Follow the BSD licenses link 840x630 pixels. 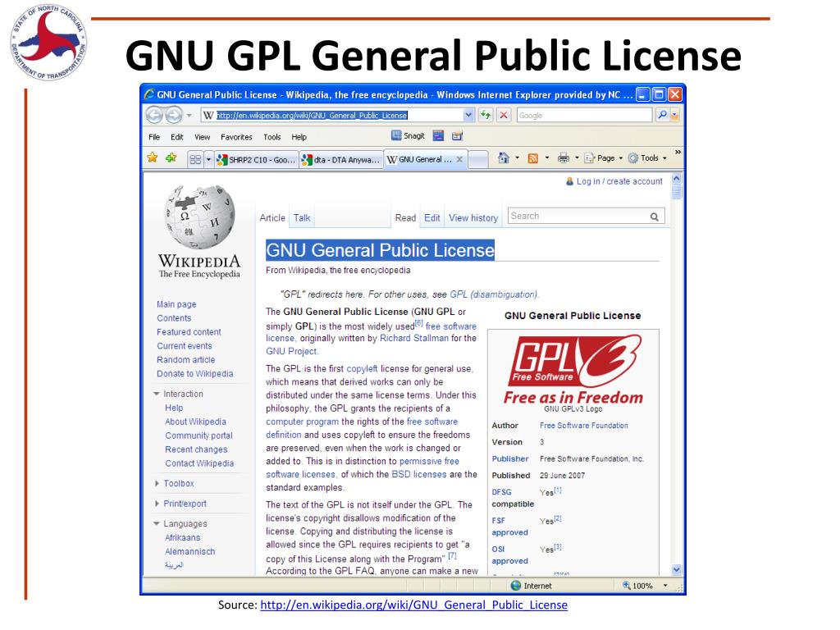419,474
